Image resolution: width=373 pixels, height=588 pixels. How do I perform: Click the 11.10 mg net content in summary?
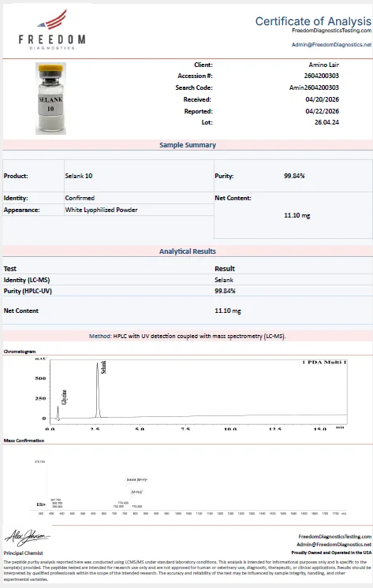tap(297, 215)
